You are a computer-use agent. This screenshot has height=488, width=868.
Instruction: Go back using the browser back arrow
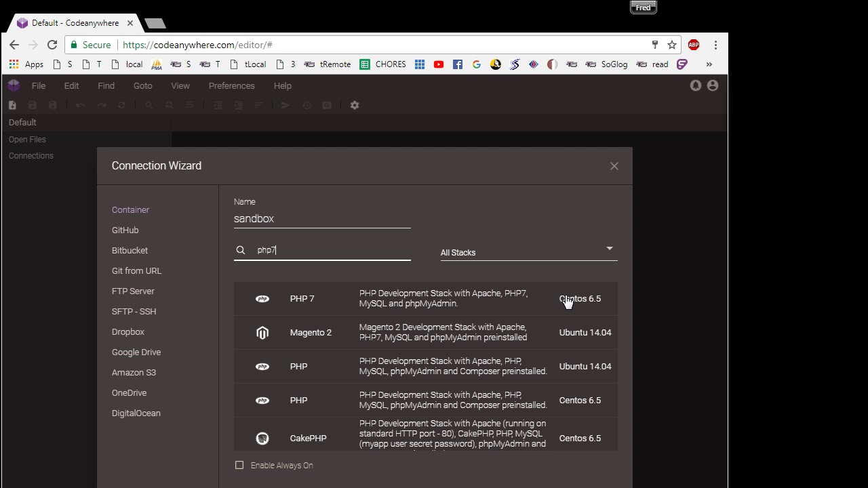pyautogui.click(x=14, y=45)
